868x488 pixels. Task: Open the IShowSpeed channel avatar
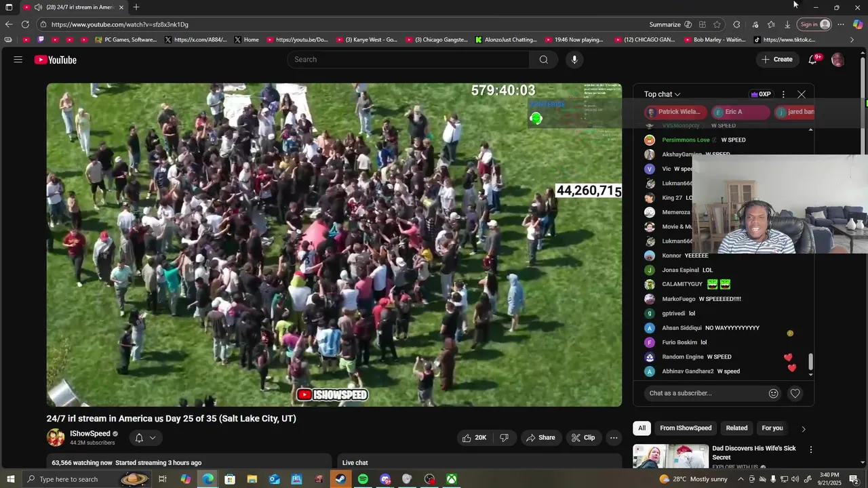point(56,438)
